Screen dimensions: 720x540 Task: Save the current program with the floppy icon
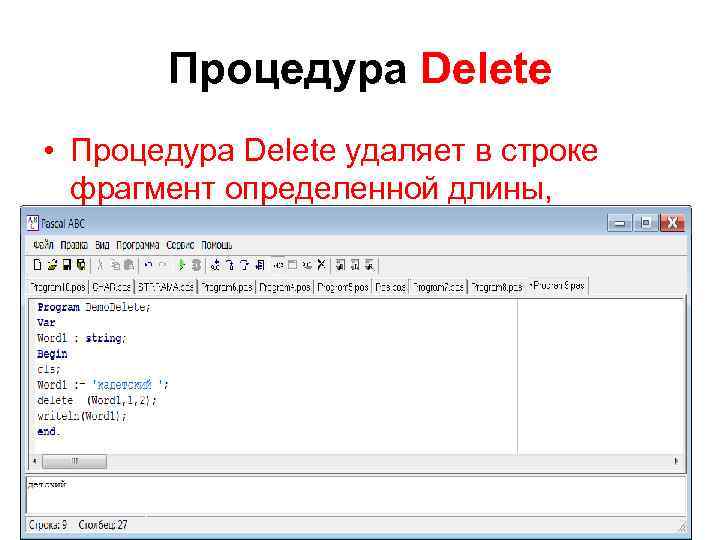(67, 265)
